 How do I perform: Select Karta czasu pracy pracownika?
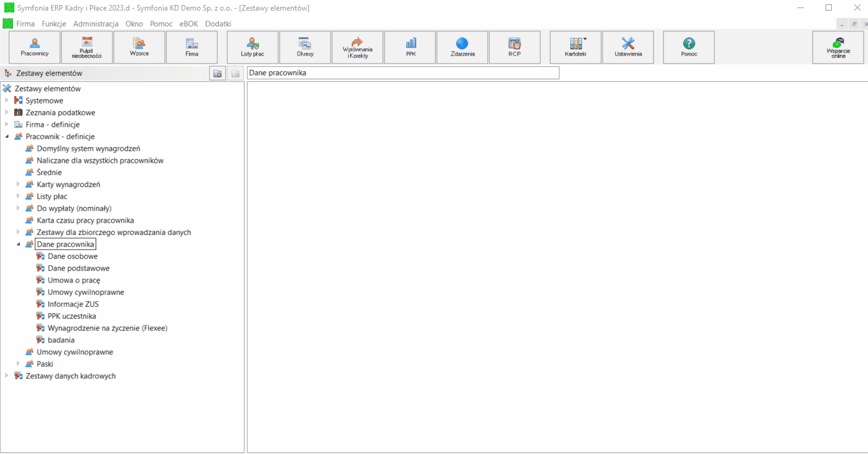[85, 220]
